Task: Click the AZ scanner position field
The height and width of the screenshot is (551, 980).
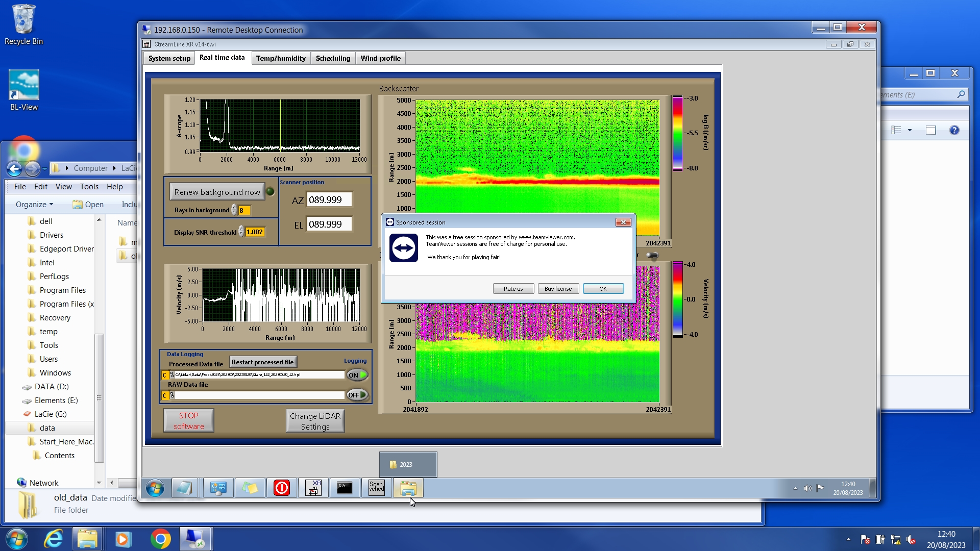Action: (x=329, y=200)
